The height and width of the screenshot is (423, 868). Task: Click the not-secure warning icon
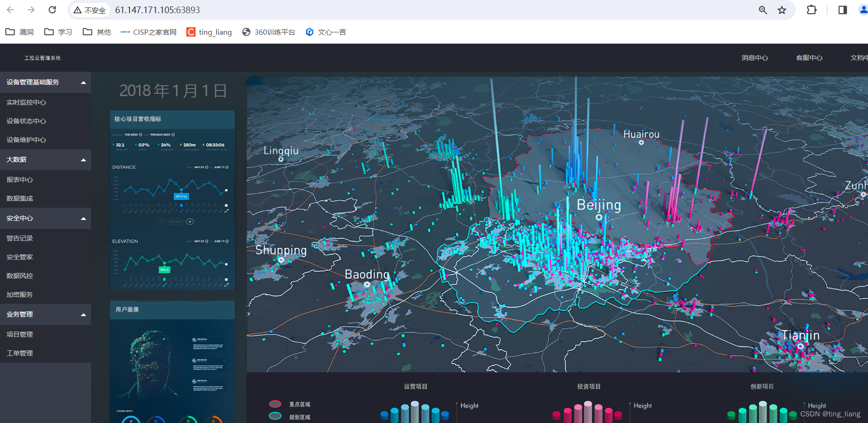pyautogui.click(x=78, y=10)
